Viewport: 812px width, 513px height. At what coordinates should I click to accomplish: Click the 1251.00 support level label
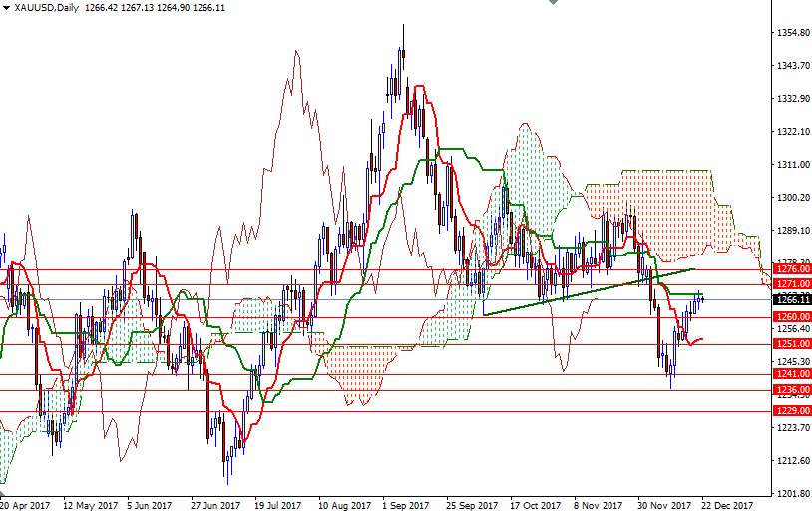pyautogui.click(x=791, y=344)
